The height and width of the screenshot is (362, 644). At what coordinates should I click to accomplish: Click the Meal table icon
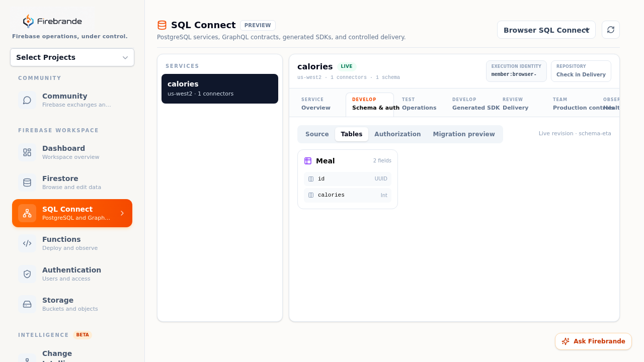(308, 161)
